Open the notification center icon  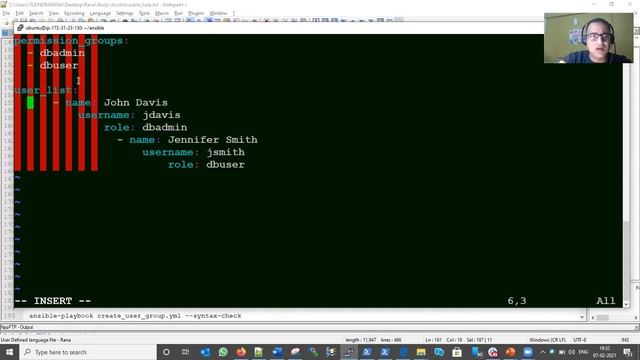pos(628,352)
